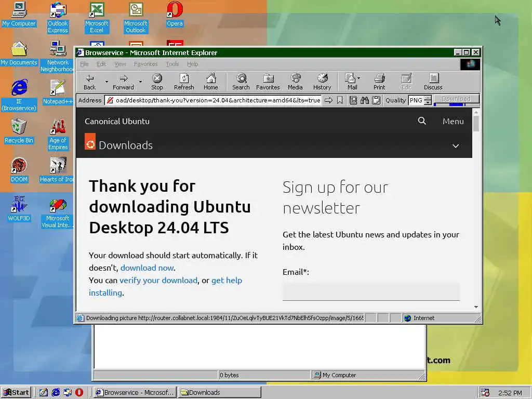Select Hearts of Iron desktop icon

pyautogui.click(x=57, y=170)
